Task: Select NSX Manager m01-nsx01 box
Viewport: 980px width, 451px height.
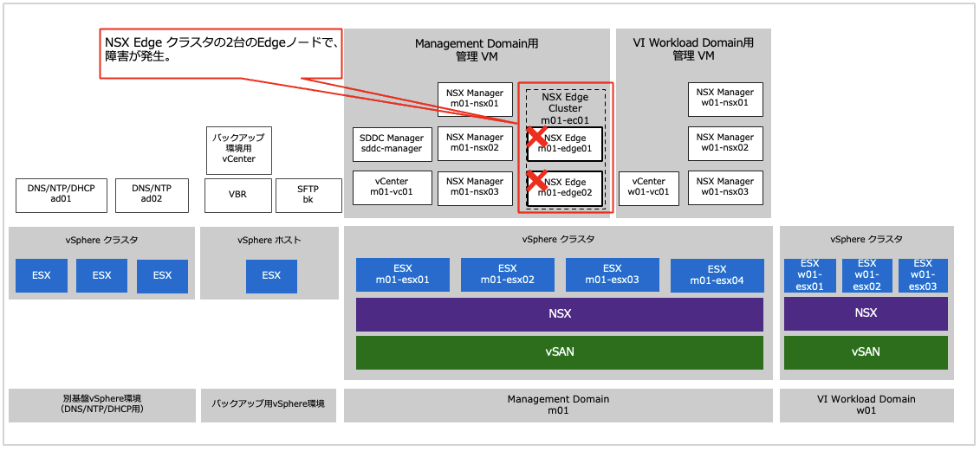Action: click(475, 100)
